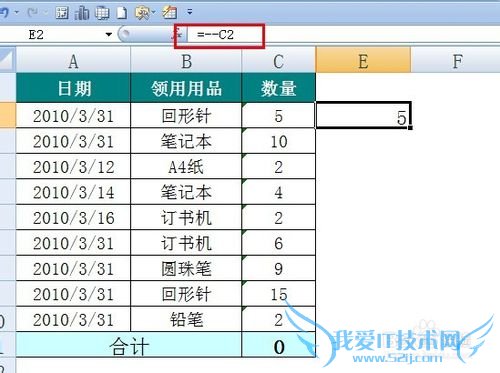Click the merged 合计 total cell

pos(129,345)
